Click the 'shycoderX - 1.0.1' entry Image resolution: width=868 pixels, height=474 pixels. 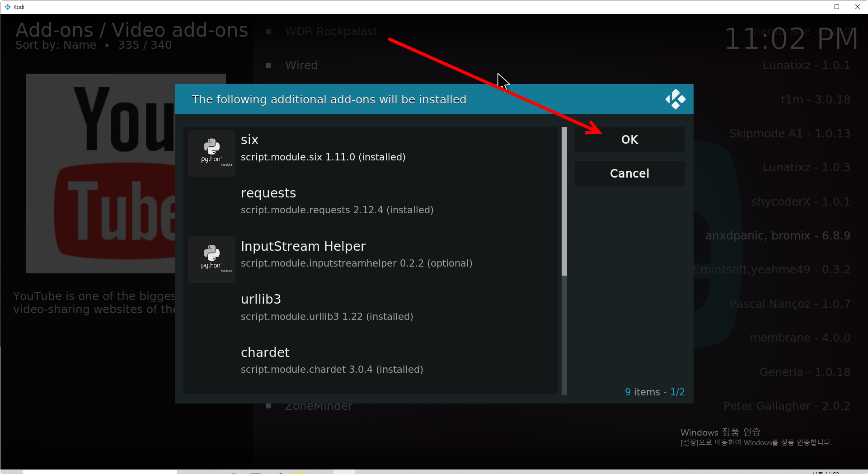(x=801, y=202)
